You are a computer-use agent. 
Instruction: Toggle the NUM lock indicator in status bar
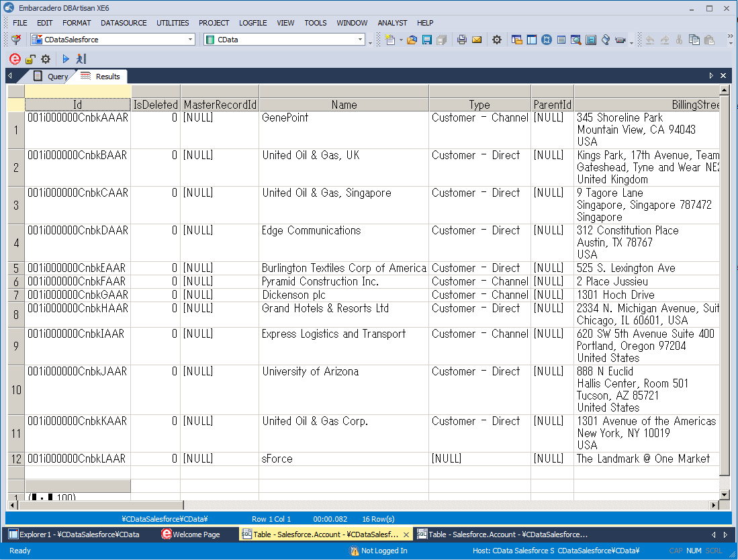(693, 551)
